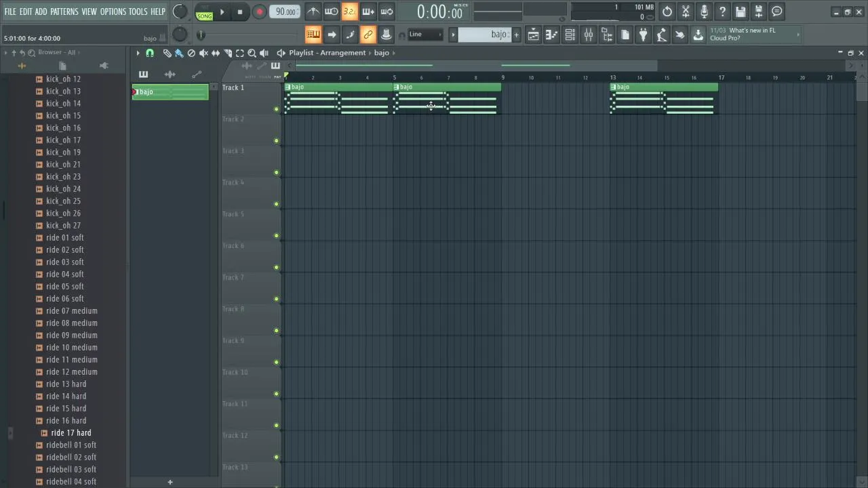Toggle link/multilink to controllers
Screen dimensions: 868x488
(368, 35)
